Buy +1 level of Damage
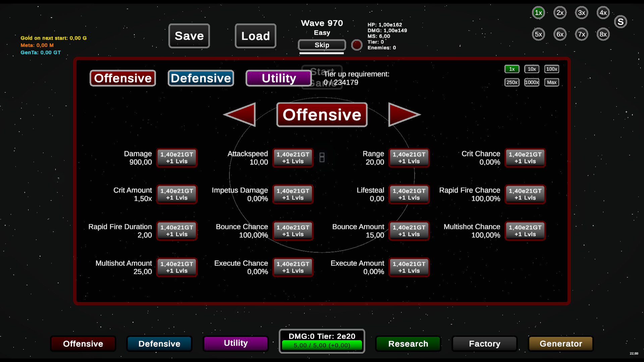The image size is (644, 362). [x=177, y=158]
